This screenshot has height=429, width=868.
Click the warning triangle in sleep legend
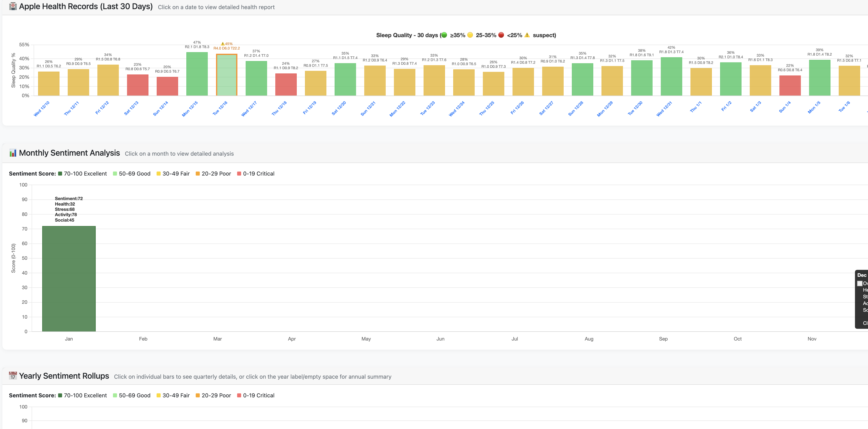point(527,35)
